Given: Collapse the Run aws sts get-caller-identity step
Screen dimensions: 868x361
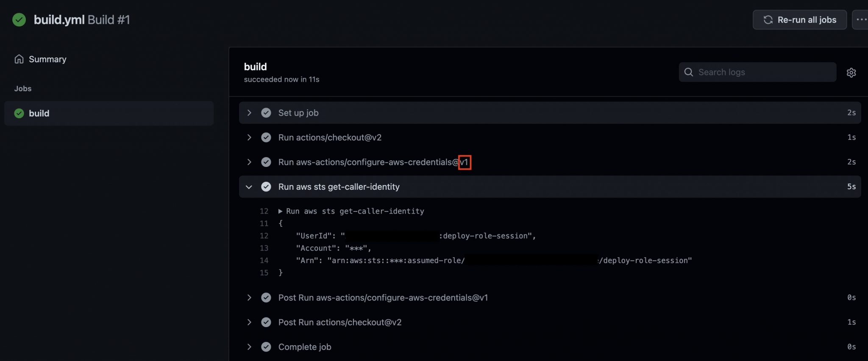Looking at the screenshot, I should (249, 186).
